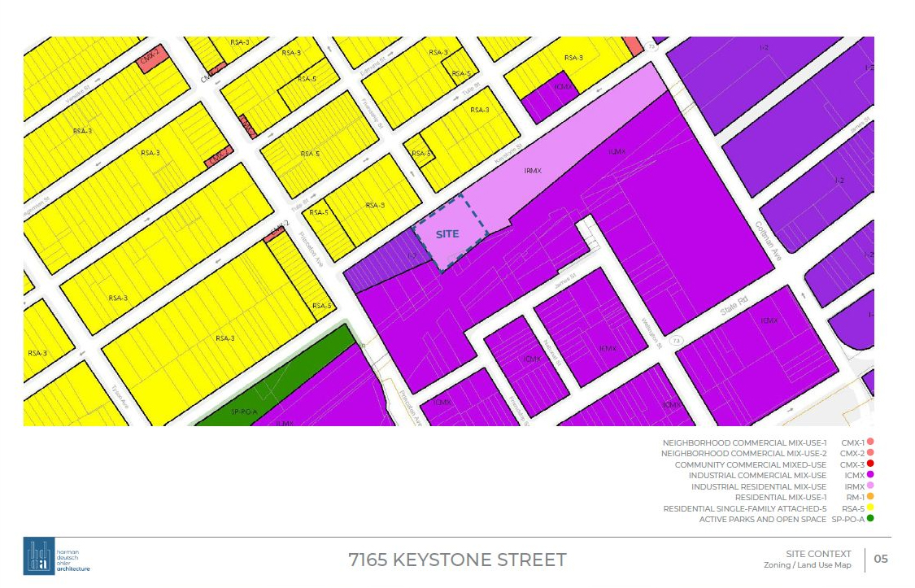
Task: Click the 'Keystone St' street label
Action: point(508,154)
